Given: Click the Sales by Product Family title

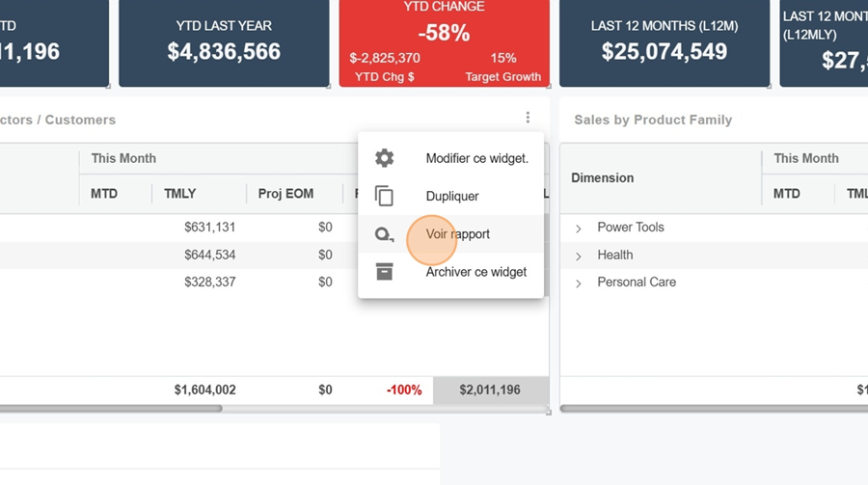Looking at the screenshot, I should coord(653,120).
